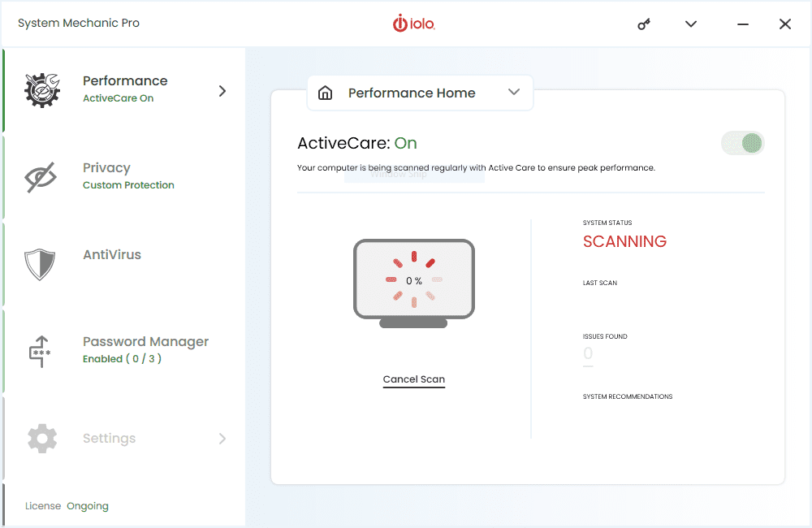Image resolution: width=812 pixels, height=528 pixels.
Task: Expand the Performance section arrow
Action: (x=222, y=91)
